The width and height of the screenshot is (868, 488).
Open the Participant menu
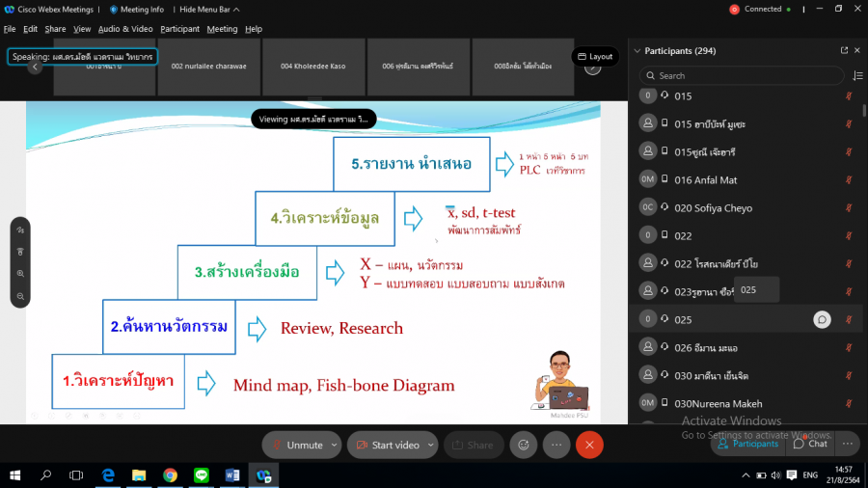point(179,29)
